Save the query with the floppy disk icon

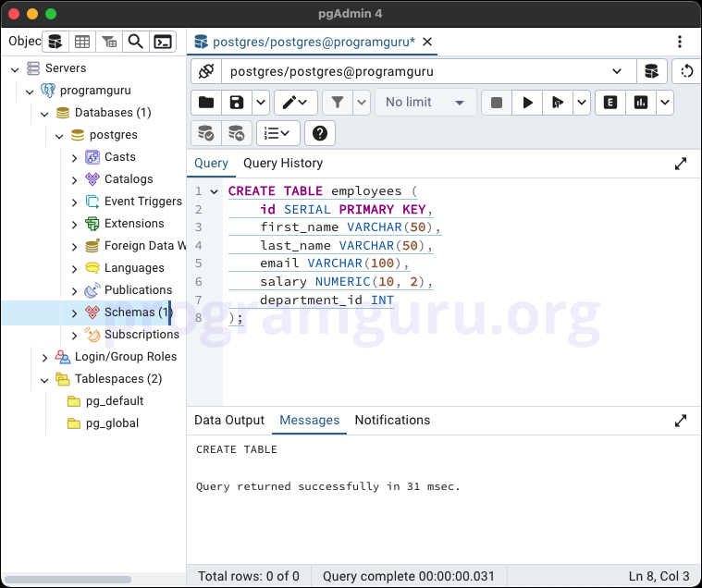point(237,103)
